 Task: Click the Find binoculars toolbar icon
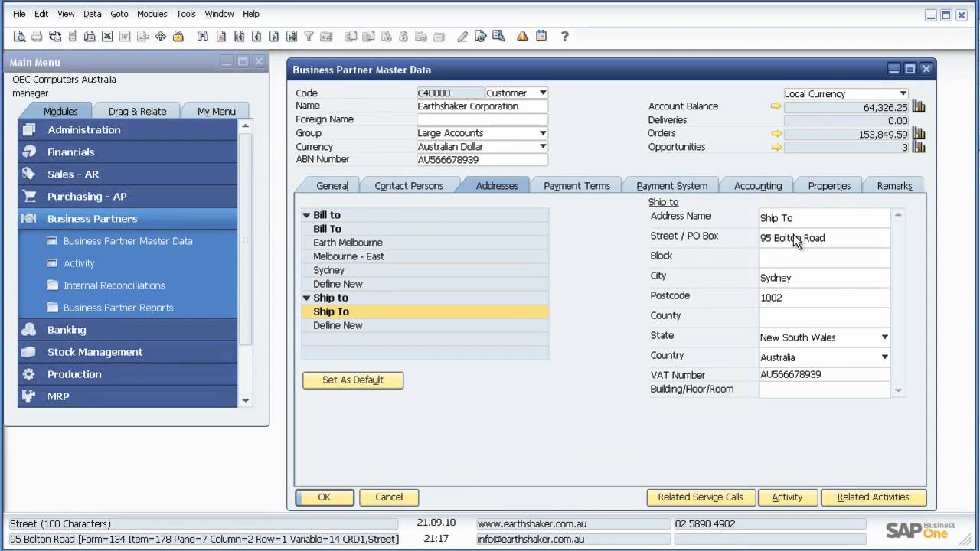point(202,36)
